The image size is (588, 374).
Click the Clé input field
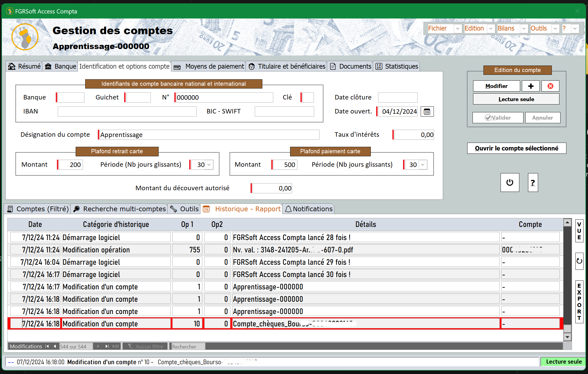point(308,97)
